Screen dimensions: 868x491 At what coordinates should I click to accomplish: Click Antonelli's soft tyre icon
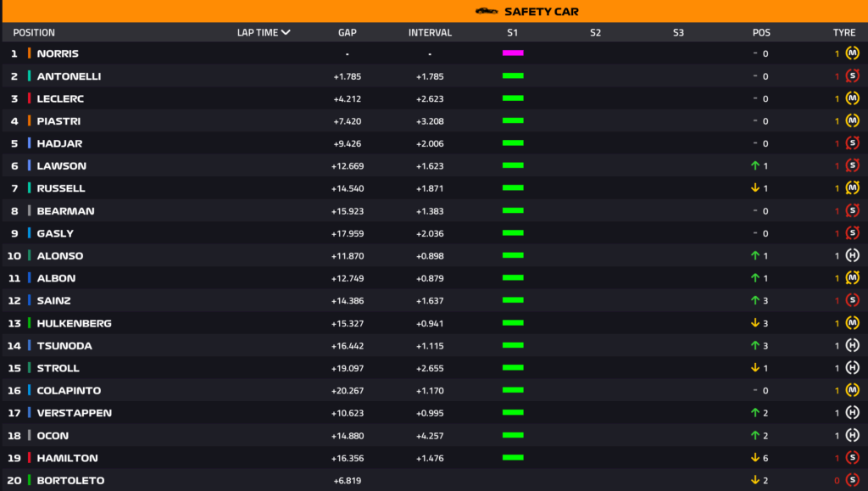(853, 76)
